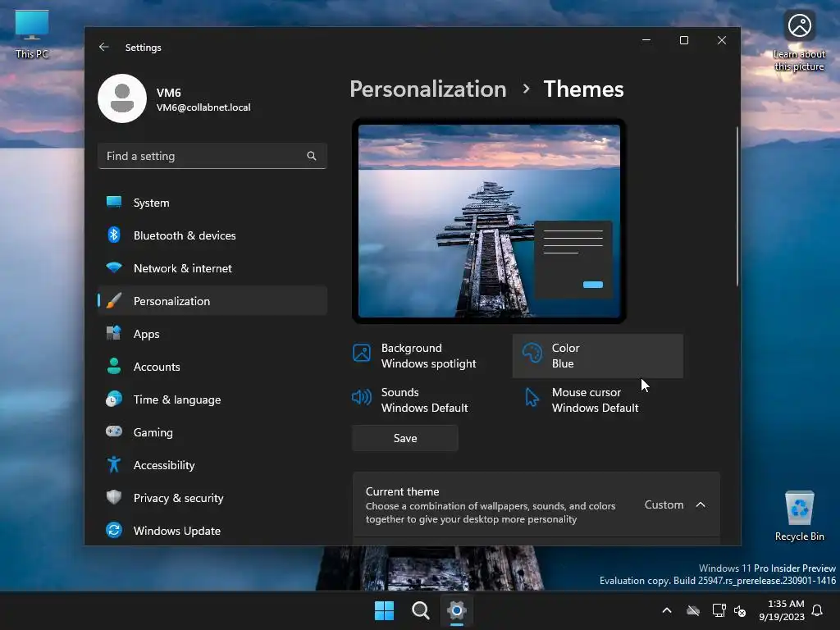Viewport: 840px width, 630px height.
Task: Open the Color Blue theme option
Action: coord(597,356)
